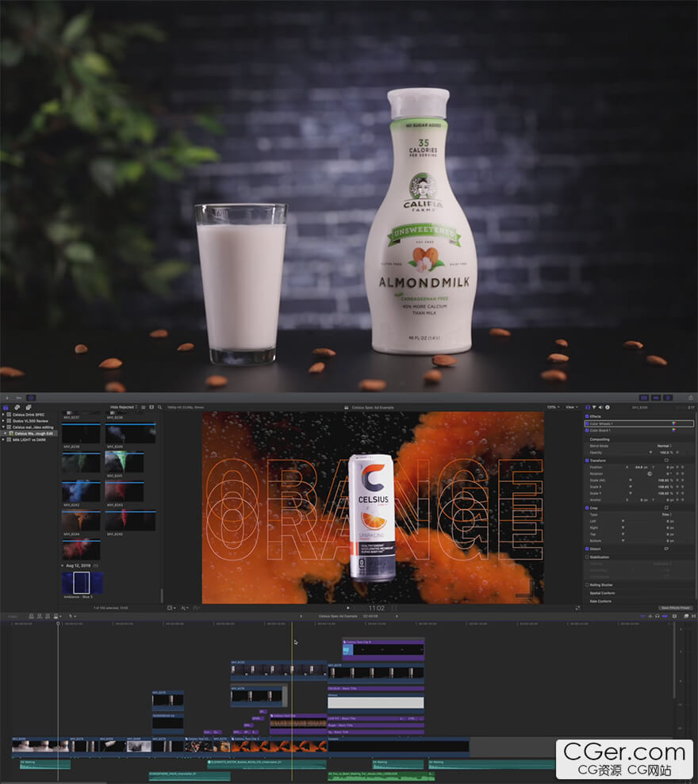The image size is (698, 784).
Task: Open the timeline clip appearance settings
Action: click(x=674, y=617)
